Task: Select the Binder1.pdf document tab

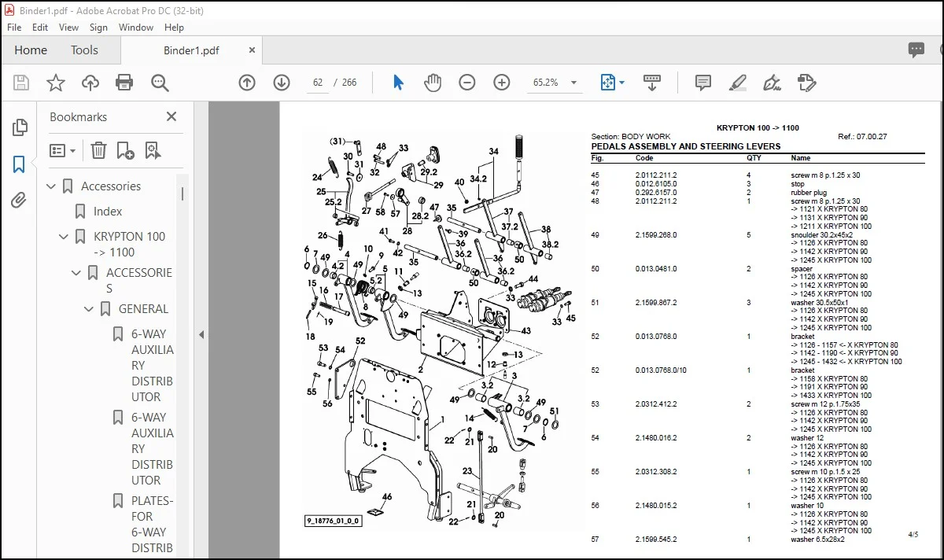Action: click(191, 50)
